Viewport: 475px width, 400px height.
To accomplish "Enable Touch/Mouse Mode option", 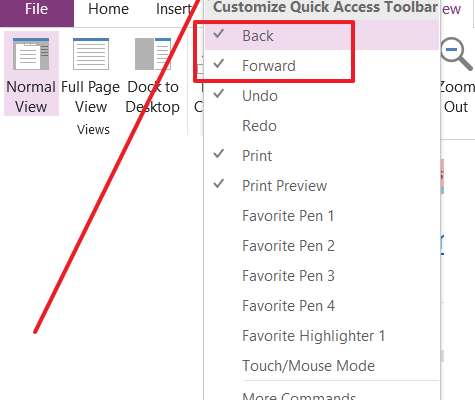I will coord(322,365).
